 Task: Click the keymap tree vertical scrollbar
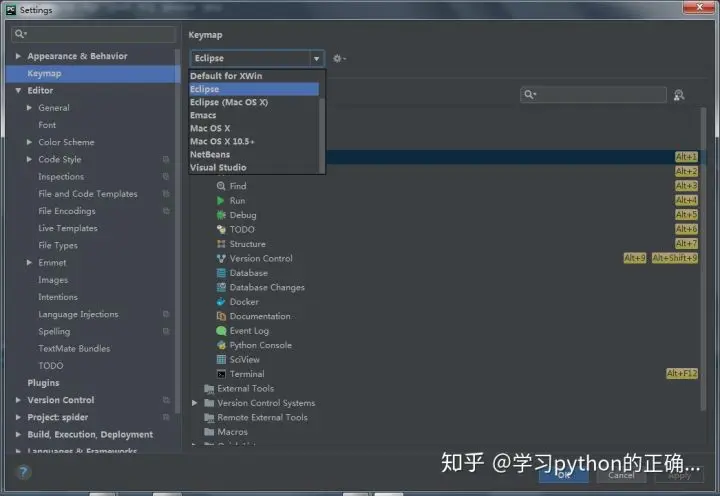703,259
